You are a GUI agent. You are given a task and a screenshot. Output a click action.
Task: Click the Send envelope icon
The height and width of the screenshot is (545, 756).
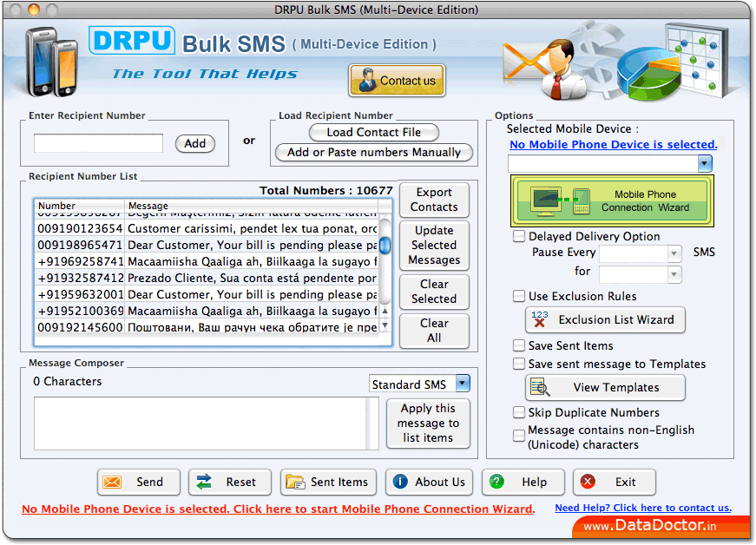coord(112,482)
